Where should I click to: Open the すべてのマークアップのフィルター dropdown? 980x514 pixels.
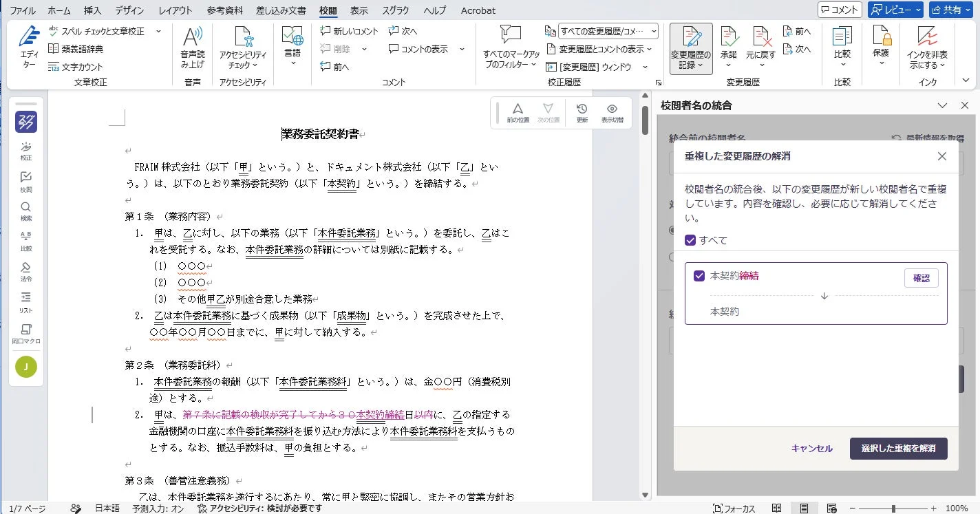click(511, 47)
